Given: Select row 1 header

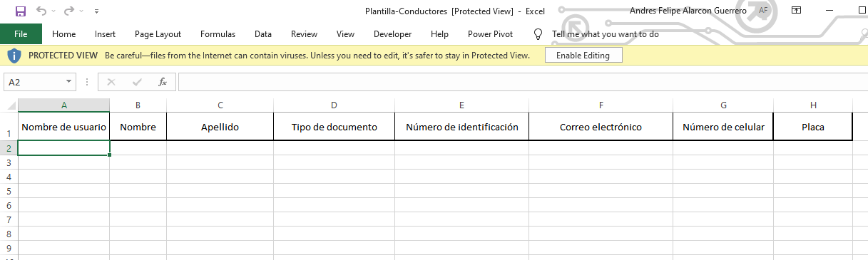Looking at the screenshot, I should click(9, 127).
